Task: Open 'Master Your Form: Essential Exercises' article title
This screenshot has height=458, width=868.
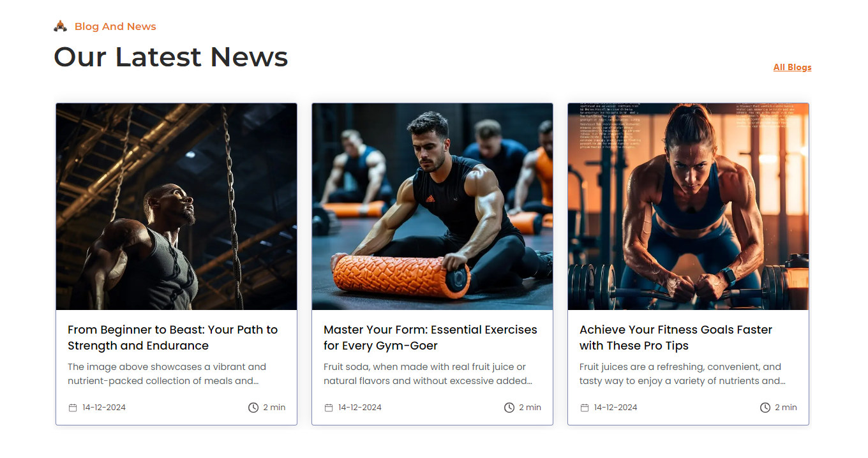Action: [x=430, y=337]
